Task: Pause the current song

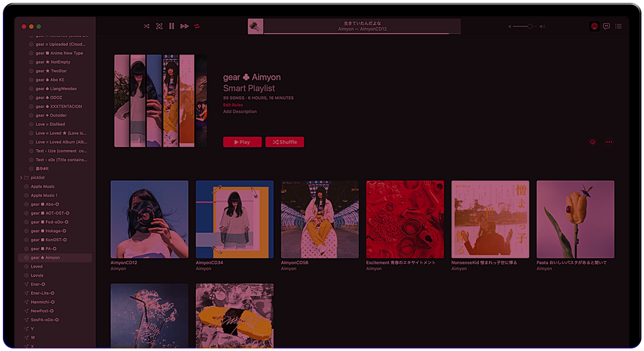Action: (x=172, y=26)
